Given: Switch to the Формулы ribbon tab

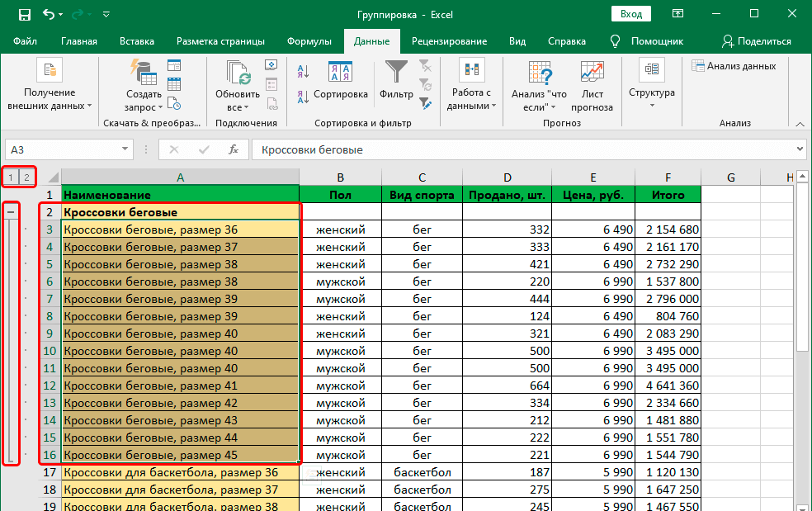Looking at the screenshot, I should coord(309,41).
